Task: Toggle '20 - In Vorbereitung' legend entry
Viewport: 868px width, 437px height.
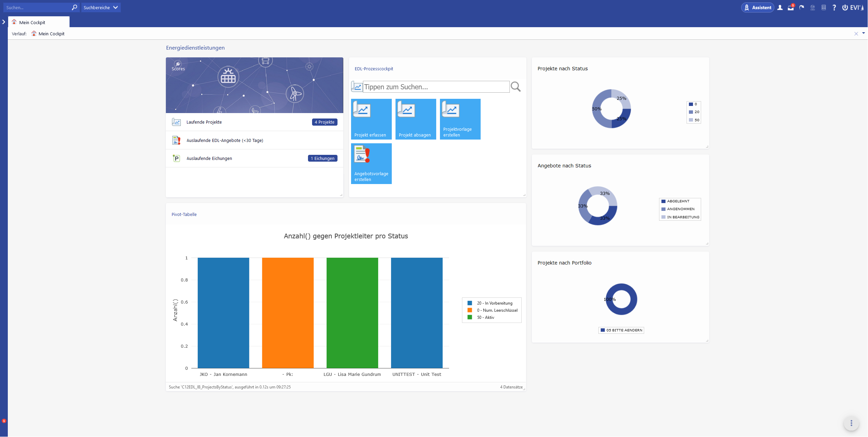Action: 494,303
